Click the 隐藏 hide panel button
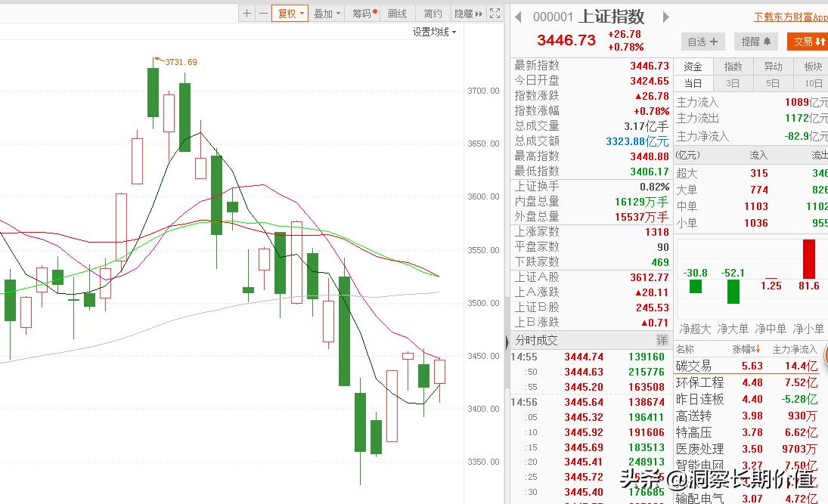Screen dimensions: 828x504 pos(468,14)
